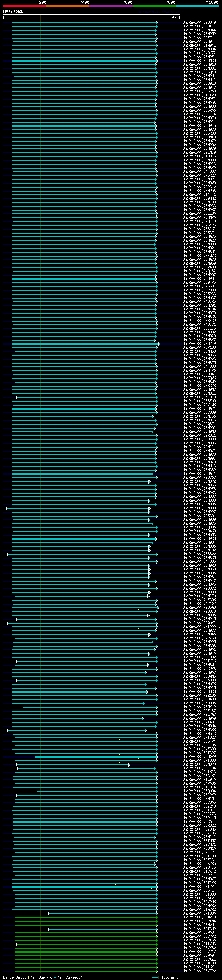
Task: Select the UniRef100_B1NWF6 label
Action: click(x=199, y=156)
